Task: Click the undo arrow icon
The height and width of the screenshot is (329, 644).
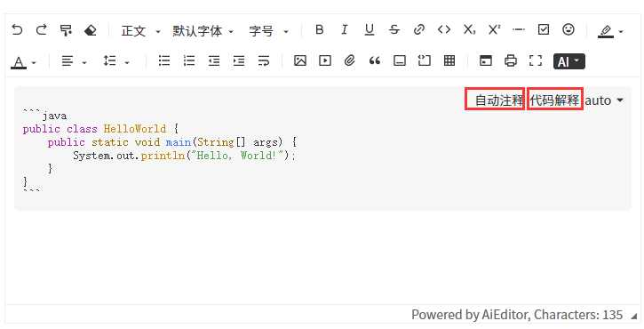Action: click(17, 30)
